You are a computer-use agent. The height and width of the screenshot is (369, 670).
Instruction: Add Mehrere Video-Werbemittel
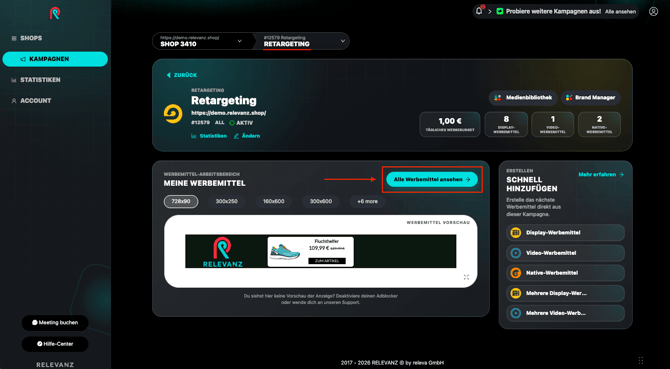tap(565, 313)
